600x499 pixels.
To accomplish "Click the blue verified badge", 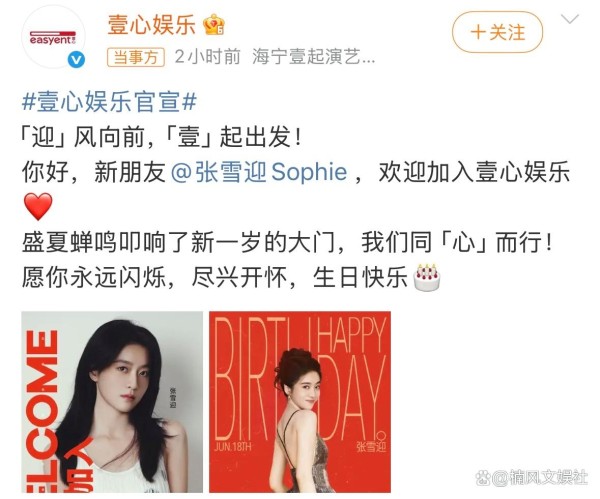I will click(77, 60).
